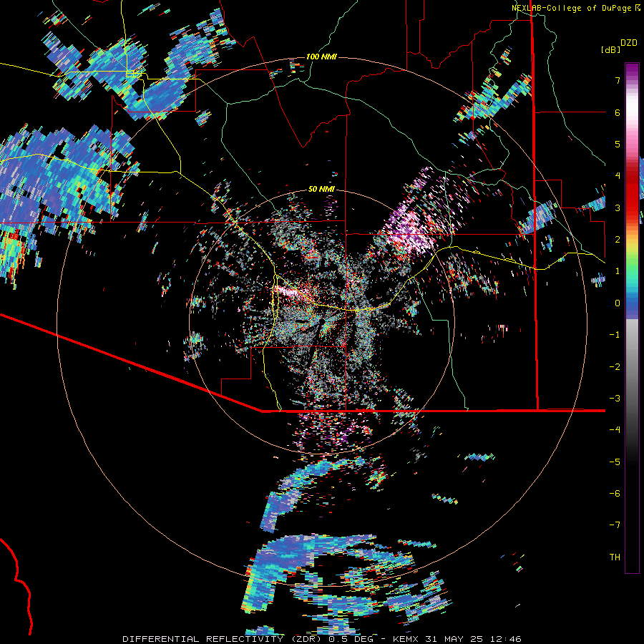Click the 5 value on the dB scale

pyautogui.click(x=618, y=144)
